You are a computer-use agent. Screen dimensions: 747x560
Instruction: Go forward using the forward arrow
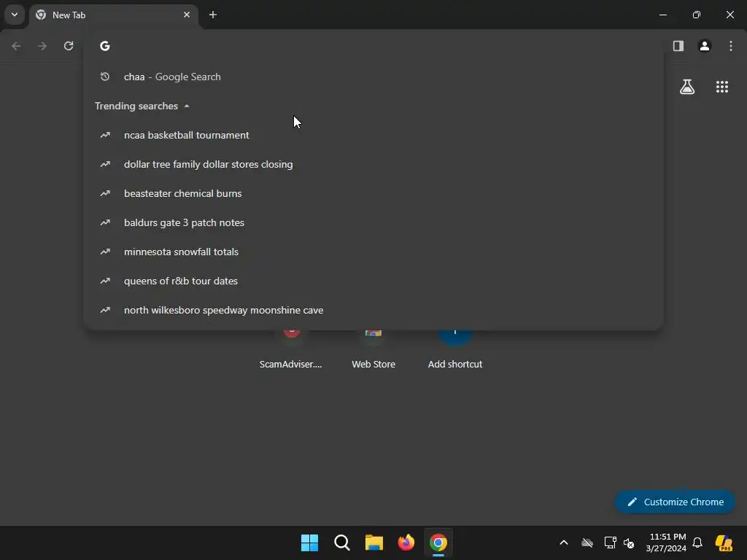point(42,46)
